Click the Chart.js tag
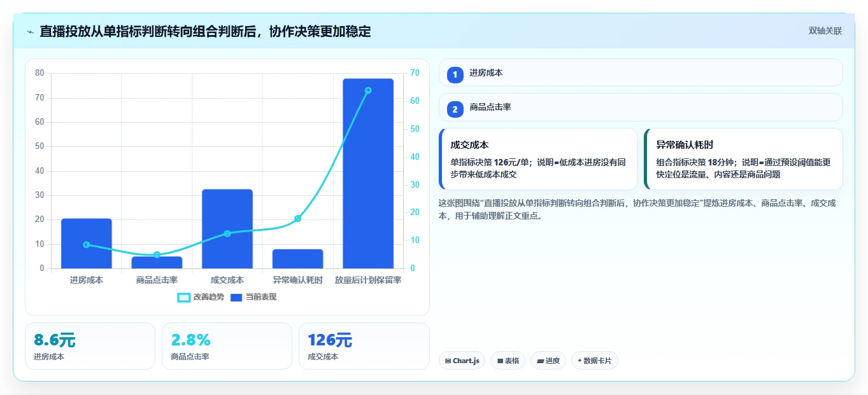The height and width of the screenshot is (395, 868). coord(462,361)
